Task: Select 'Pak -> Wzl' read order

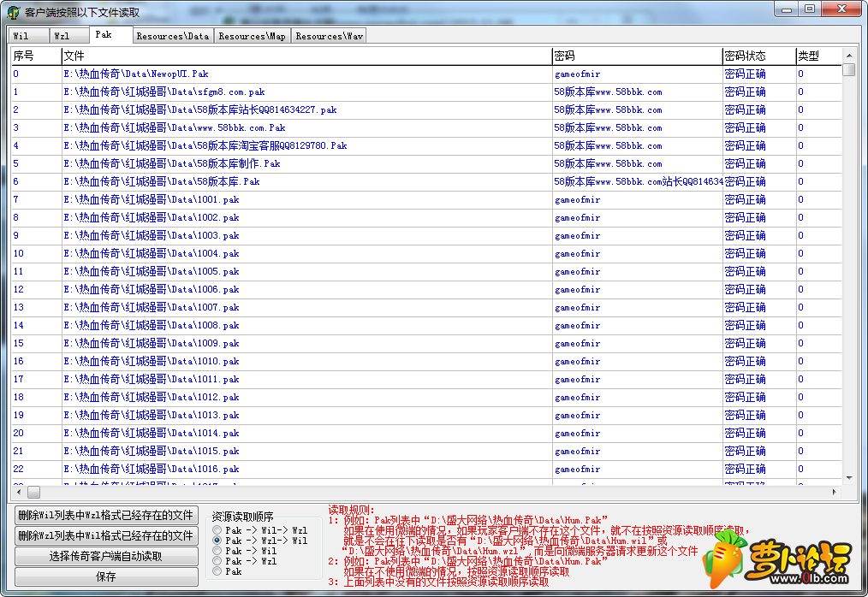Action: coord(217,561)
